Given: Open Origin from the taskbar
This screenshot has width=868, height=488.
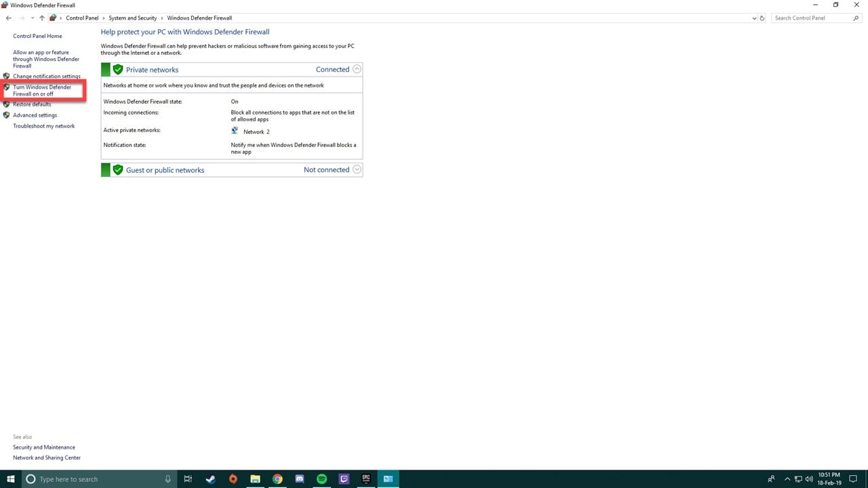Looking at the screenshot, I should 233,479.
